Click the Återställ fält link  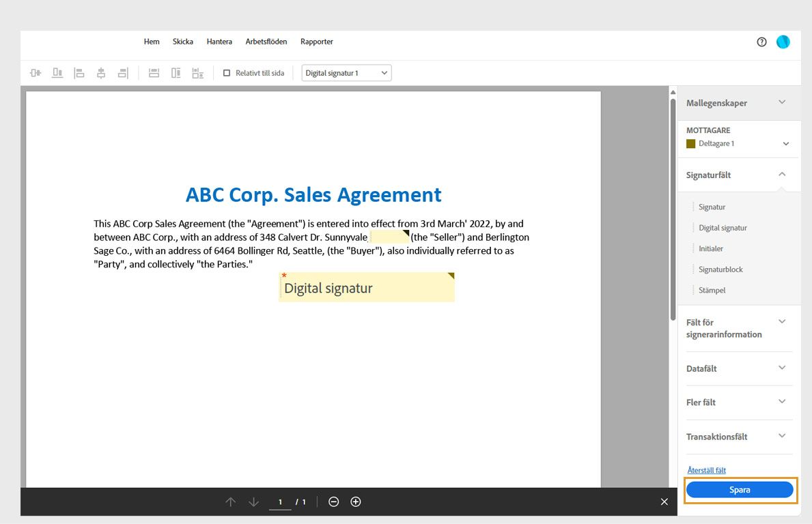coord(706,470)
